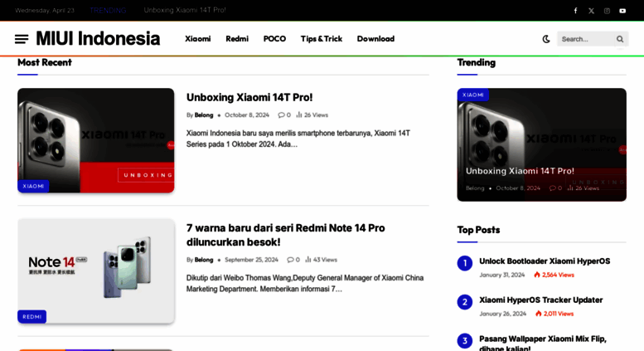Click rank number 3 badge in Top Posts

pyautogui.click(x=465, y=341)
